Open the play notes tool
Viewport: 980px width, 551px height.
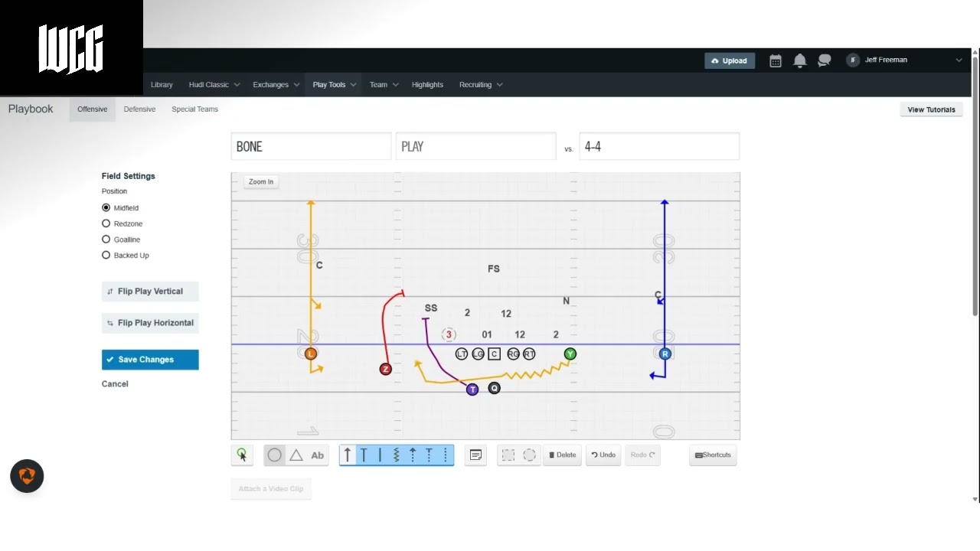click(475, 455)
